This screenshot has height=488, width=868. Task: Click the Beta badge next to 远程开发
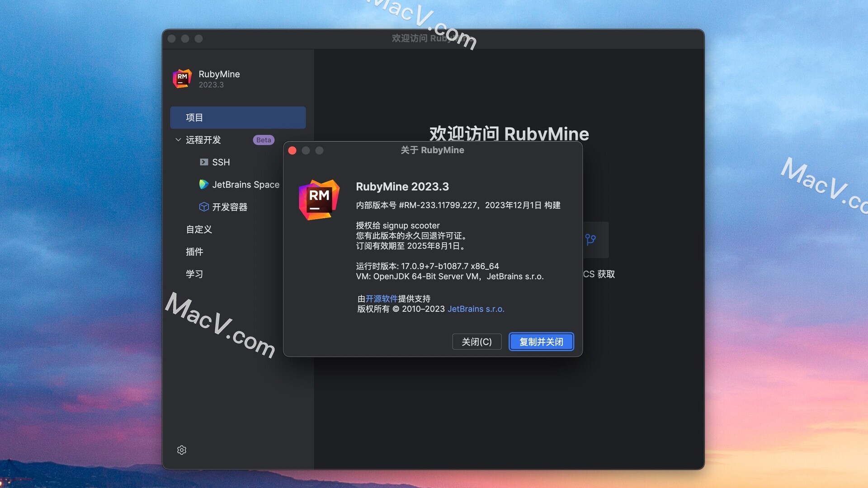tap(264, 140)
